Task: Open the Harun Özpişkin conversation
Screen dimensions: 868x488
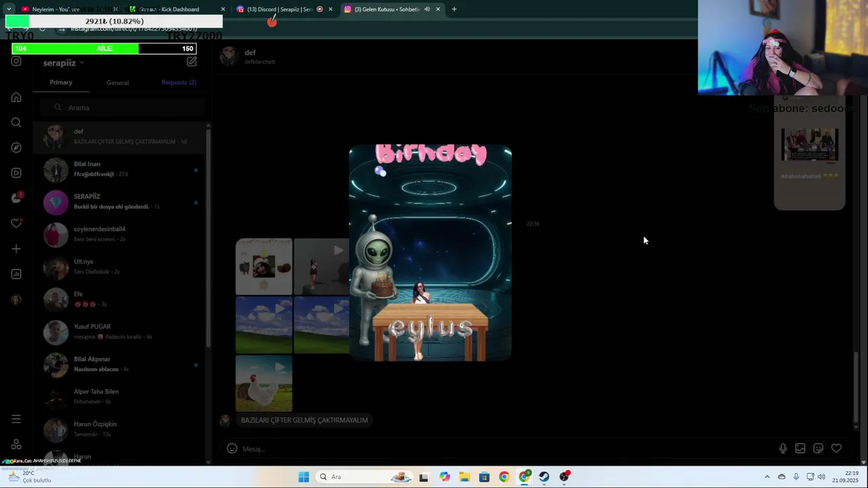Action: click(121, 430)
